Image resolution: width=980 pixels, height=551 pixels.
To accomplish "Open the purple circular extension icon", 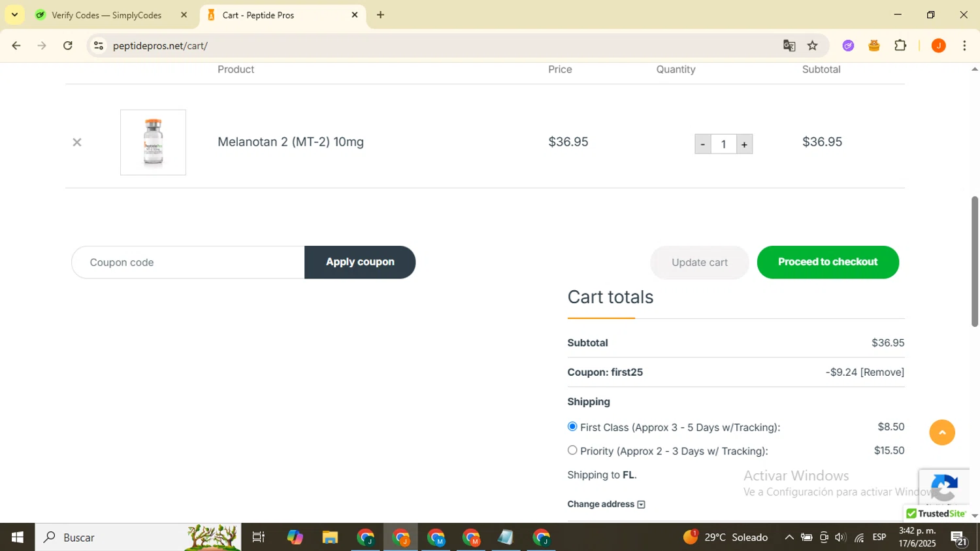I will click(x=848, y=46).
